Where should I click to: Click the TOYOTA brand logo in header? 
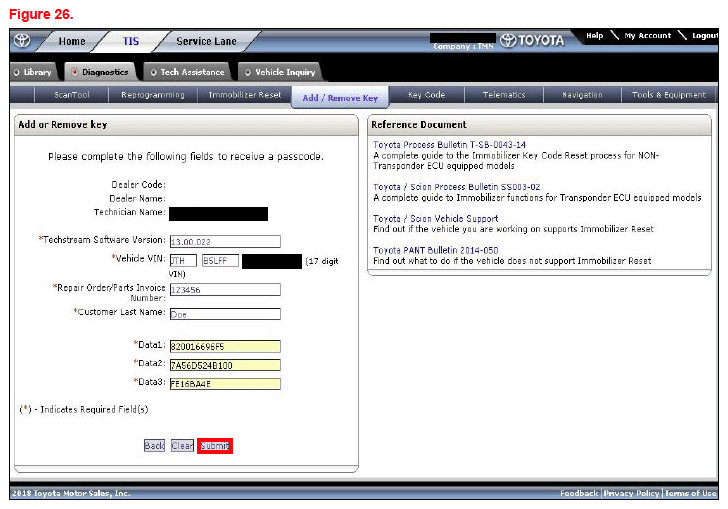pyautogui.click(x=532, y=40)
